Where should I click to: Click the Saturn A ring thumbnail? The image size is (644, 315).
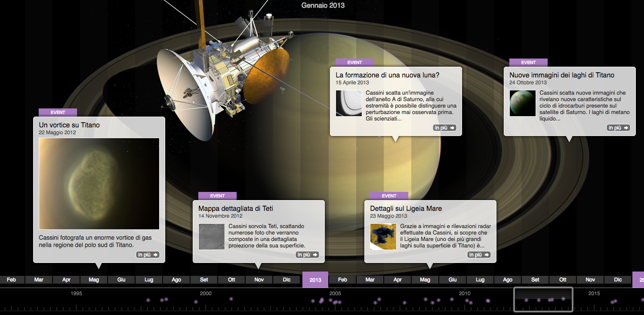(349, 103)
